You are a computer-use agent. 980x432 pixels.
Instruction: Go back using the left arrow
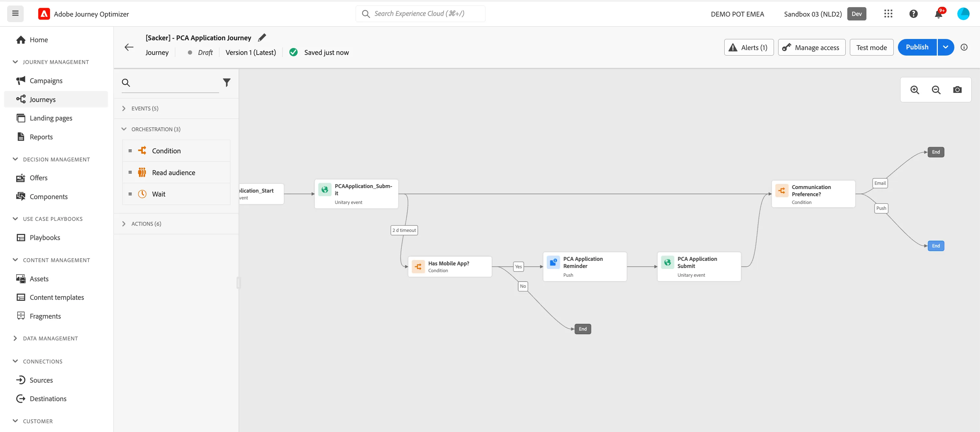click(129, 47)
